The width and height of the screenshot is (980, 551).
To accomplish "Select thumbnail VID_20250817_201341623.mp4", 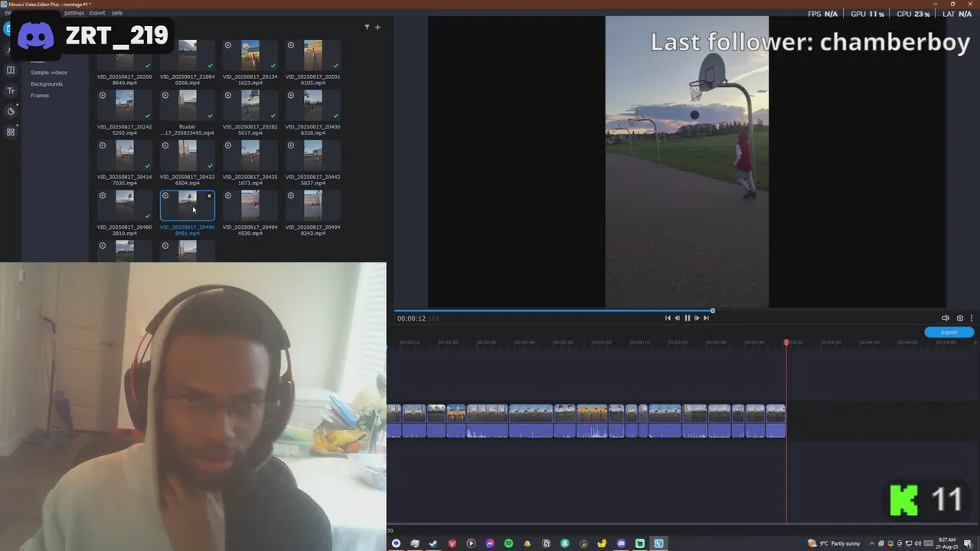I will [x=250, y=55].
